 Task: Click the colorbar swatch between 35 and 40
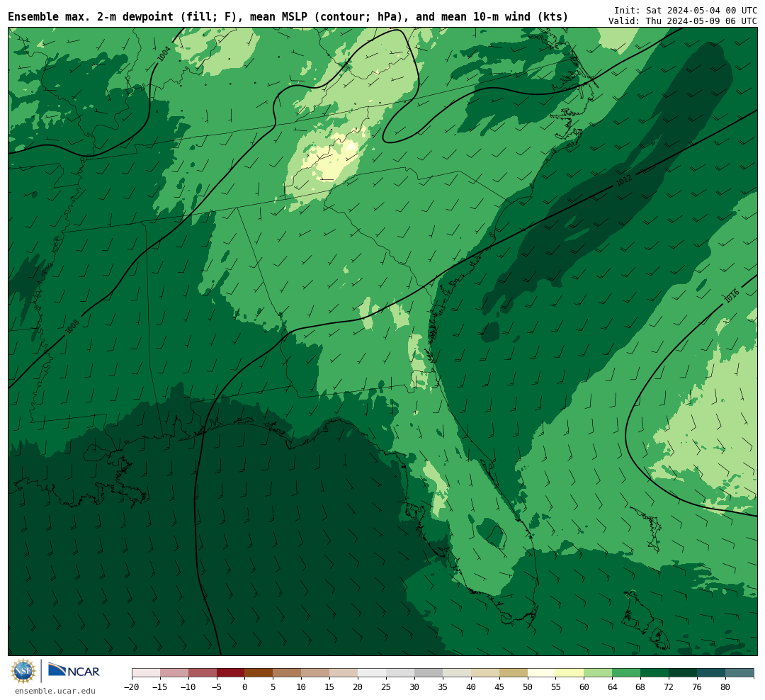pos(457,673)
